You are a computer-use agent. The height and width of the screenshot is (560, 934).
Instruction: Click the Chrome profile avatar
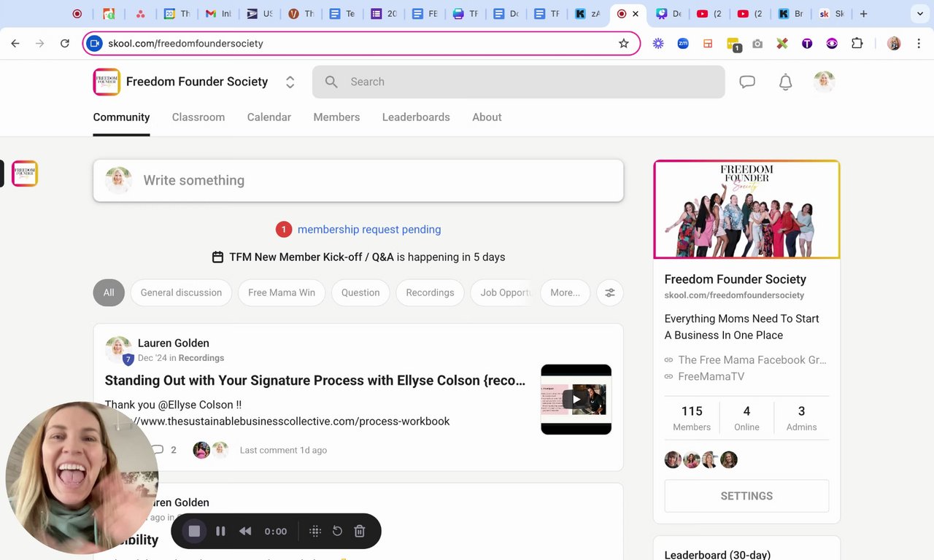coord(894,44)
